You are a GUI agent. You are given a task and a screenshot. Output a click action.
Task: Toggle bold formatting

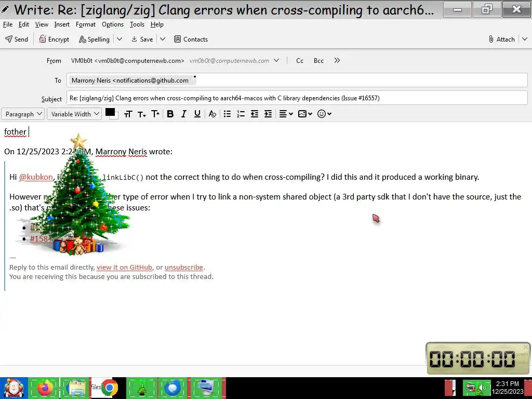[170, 114]
